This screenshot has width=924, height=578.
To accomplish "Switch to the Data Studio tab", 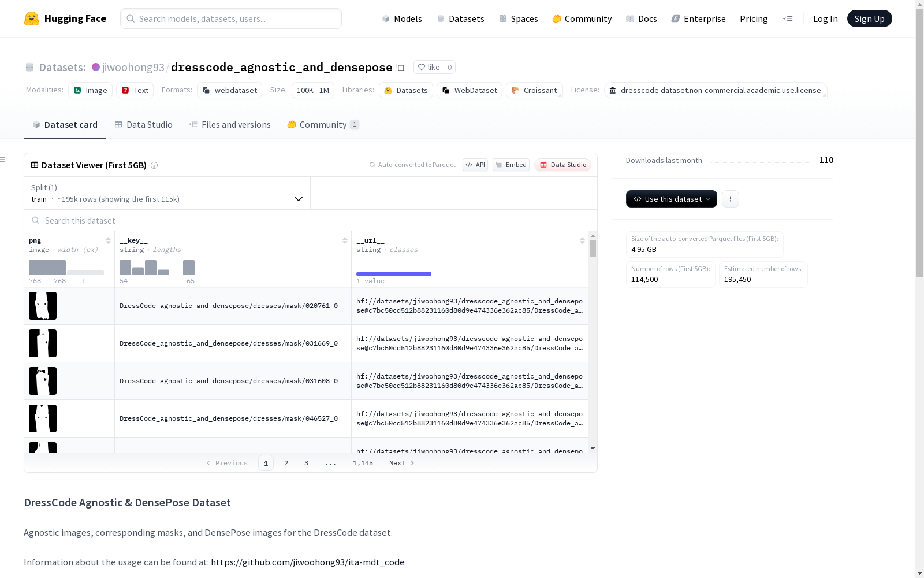I will point(144,125).
